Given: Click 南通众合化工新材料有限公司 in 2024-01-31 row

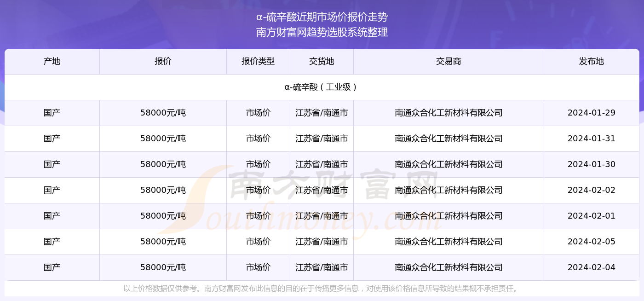Looking at the screenshot, I should click(x=448, y=139).
